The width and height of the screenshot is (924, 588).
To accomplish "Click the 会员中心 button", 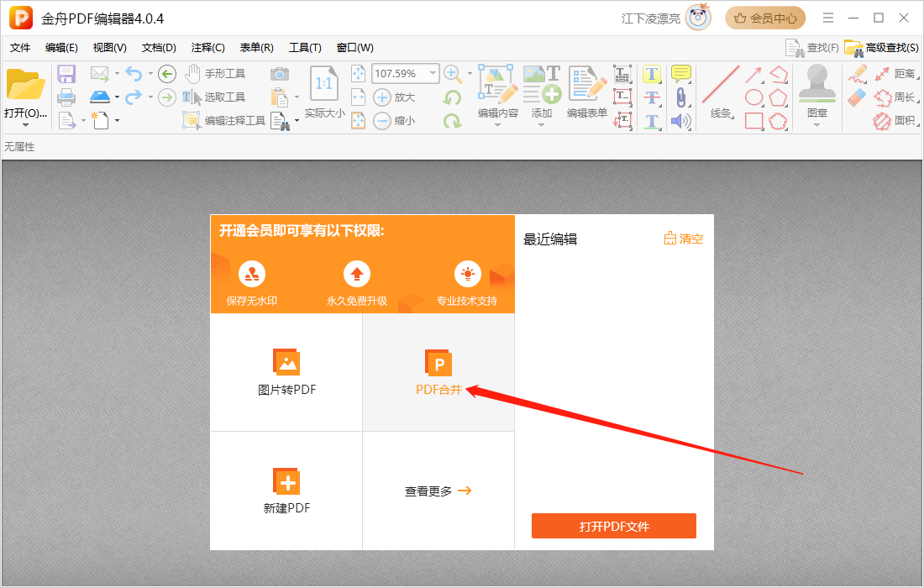I will click(x=765, y=18).
